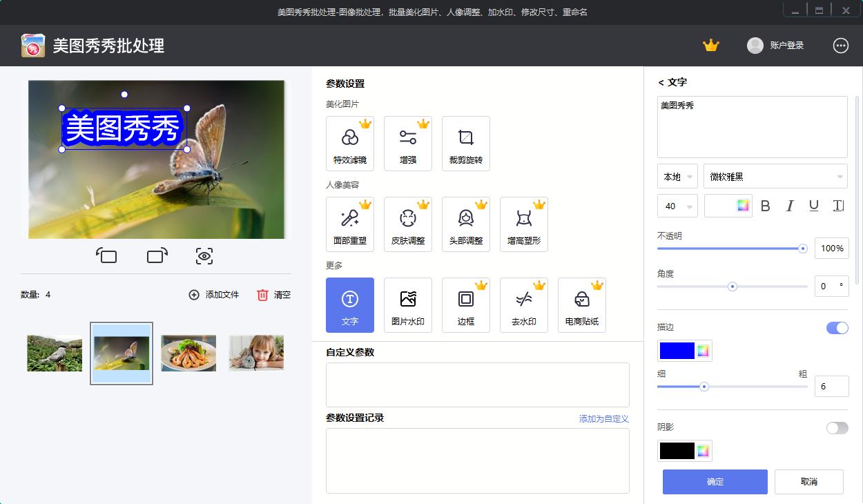Enable the 阴影 shadow switch
Image resolution: width=863 pixels, height=504 pixels.
coord(837,428)
